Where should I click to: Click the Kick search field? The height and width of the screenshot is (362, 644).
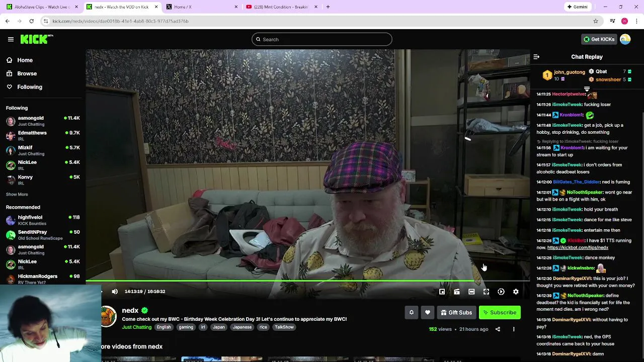322,39
